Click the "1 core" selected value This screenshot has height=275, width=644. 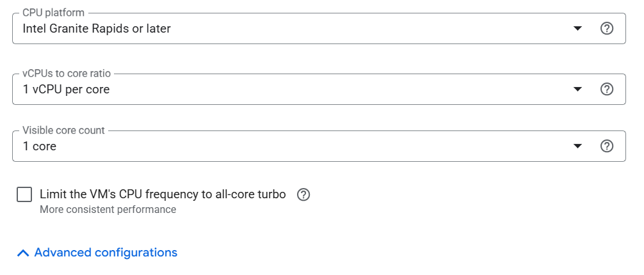tap(40, 146)
